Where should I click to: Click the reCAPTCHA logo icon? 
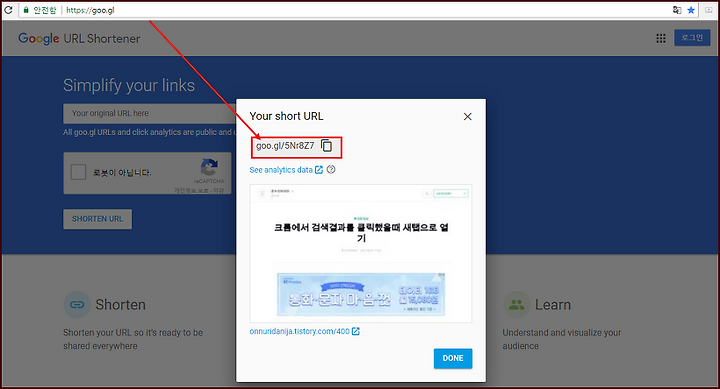[x=209, y=167]
